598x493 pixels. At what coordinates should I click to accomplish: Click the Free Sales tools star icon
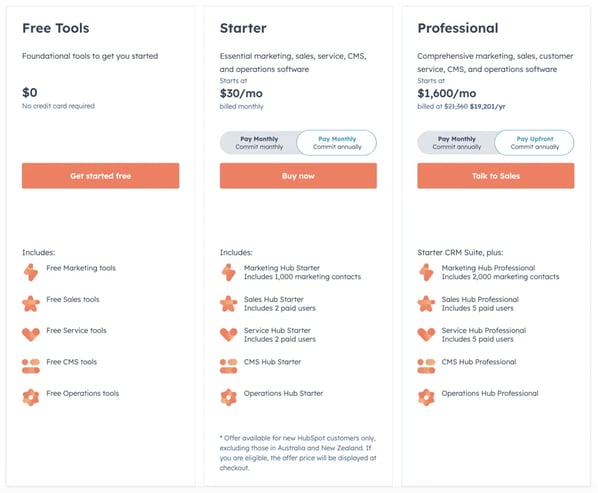[31, 304]
